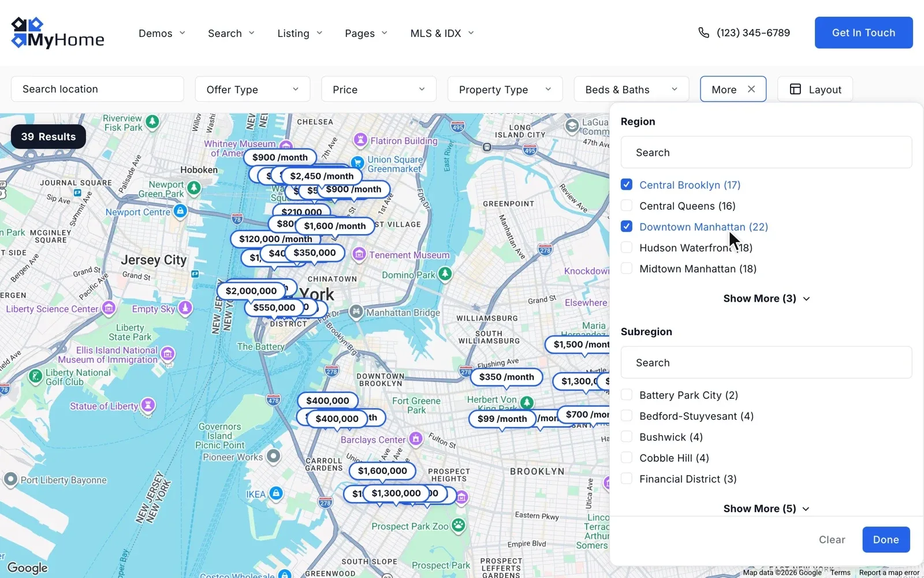Open the Offer Type dropdown
The image size is (924, 578).
click(x=252, y=89)
